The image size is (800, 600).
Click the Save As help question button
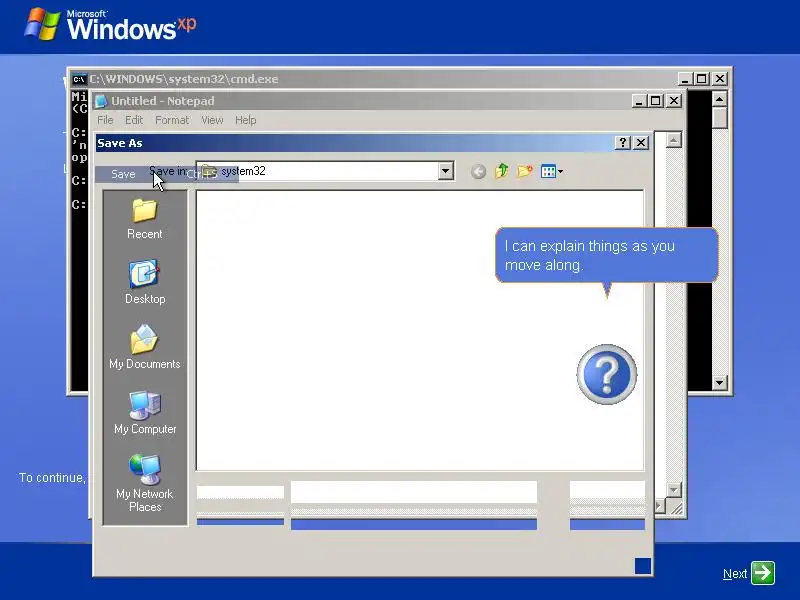point(622,143)
